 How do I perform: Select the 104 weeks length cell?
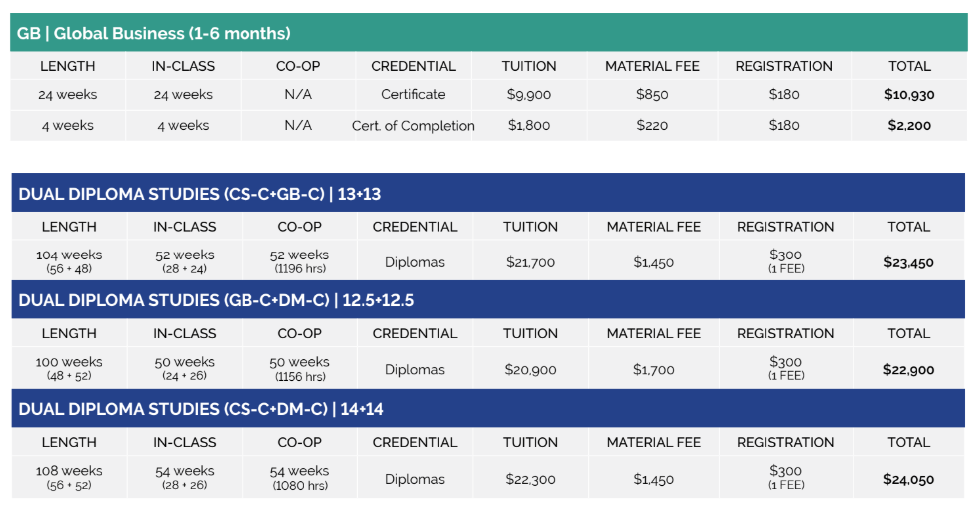click(x=69, y=255)
